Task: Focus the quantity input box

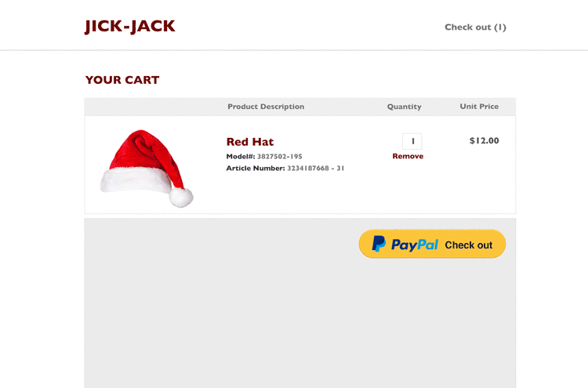Action: click(x=412, y=141)
